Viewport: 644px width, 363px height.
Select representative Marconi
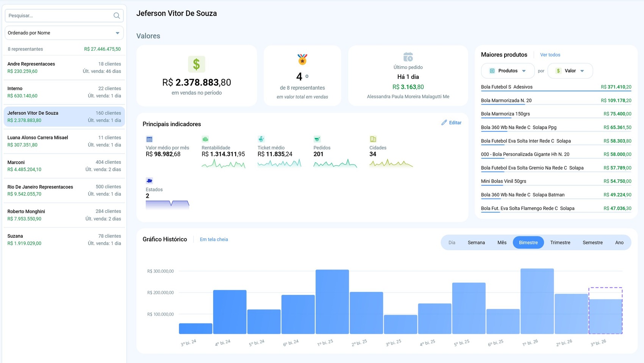click(64, 166)
